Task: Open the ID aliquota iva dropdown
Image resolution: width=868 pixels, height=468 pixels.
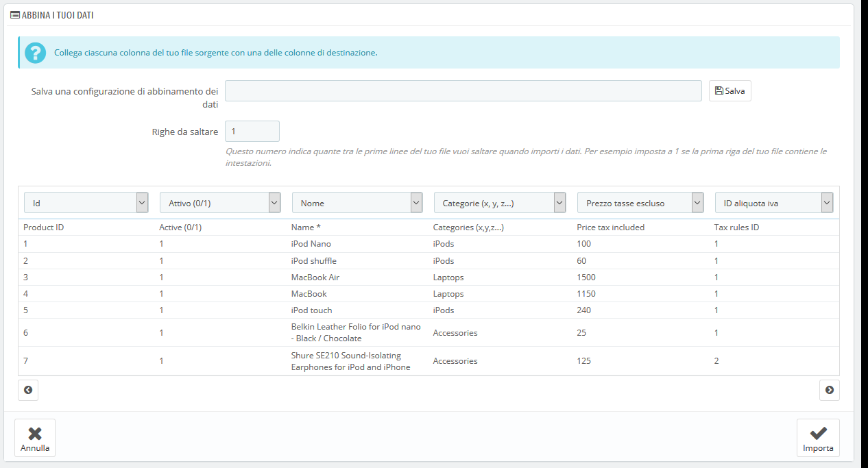Action: (x=774, y=203)
